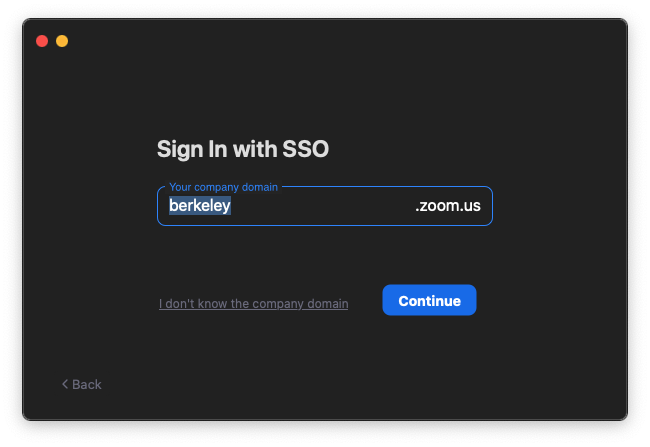Submit the berkeley domain via Continue
The height and width of the screenshot is (447, 650).
tap(429, 300)
